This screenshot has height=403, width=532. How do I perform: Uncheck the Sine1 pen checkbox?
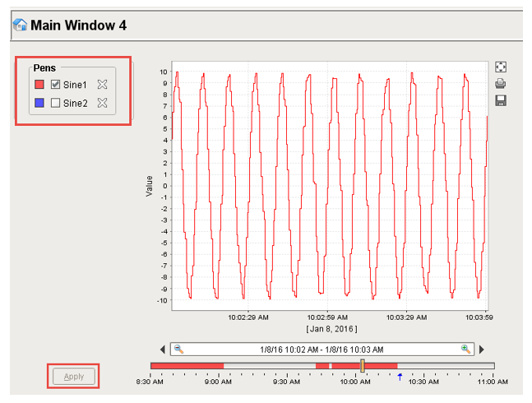tap(55, 84)
